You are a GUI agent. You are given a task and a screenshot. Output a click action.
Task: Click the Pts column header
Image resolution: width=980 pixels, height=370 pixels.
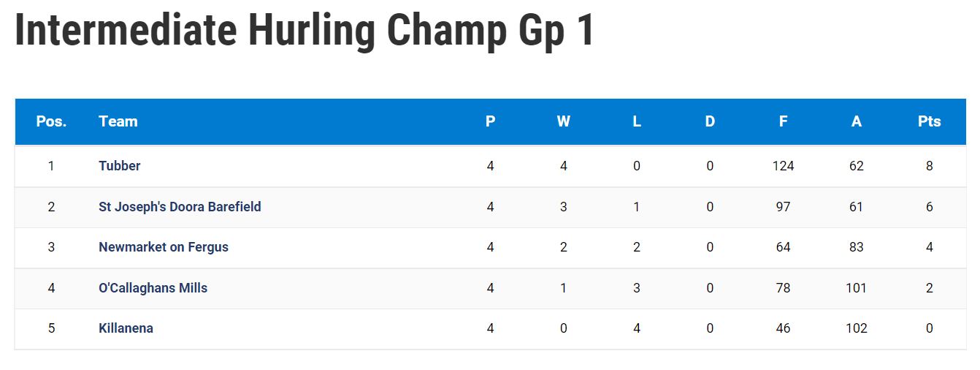click(930, 121)
